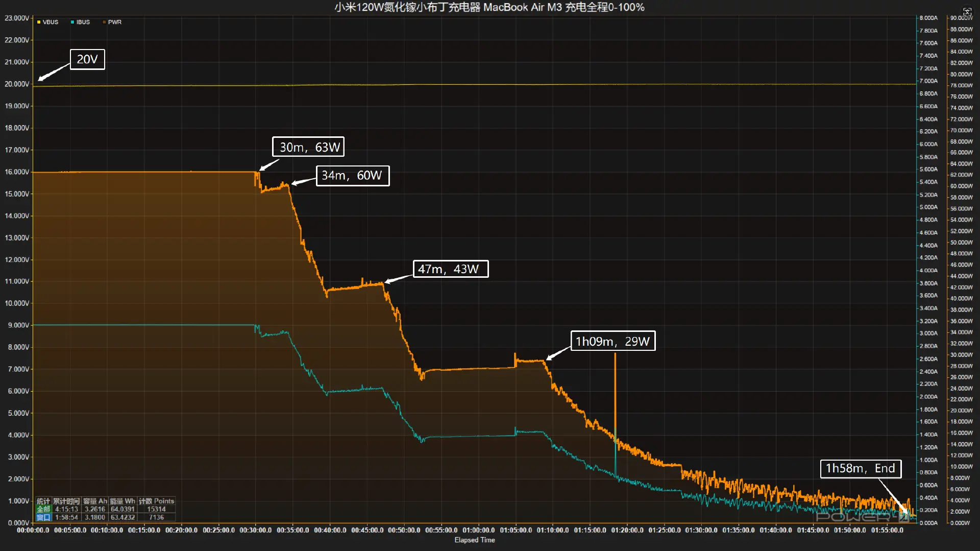Click the 01:00:00.0 time axis tick

tap(479, 530)
